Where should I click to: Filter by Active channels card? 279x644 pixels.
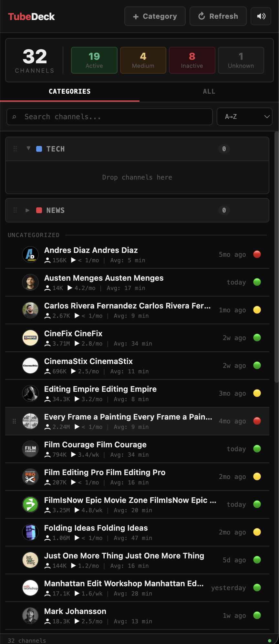(94, 60)
